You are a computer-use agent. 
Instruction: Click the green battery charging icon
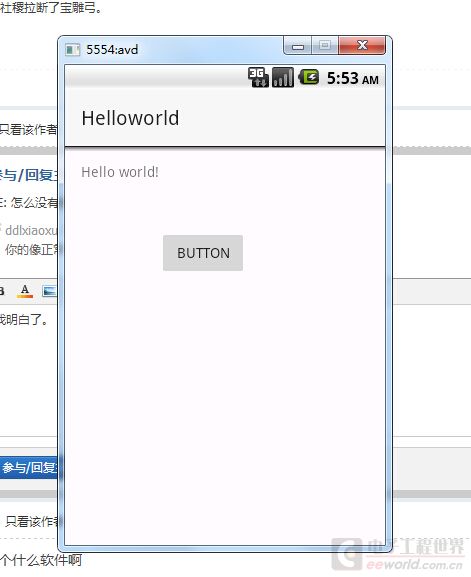308,77
